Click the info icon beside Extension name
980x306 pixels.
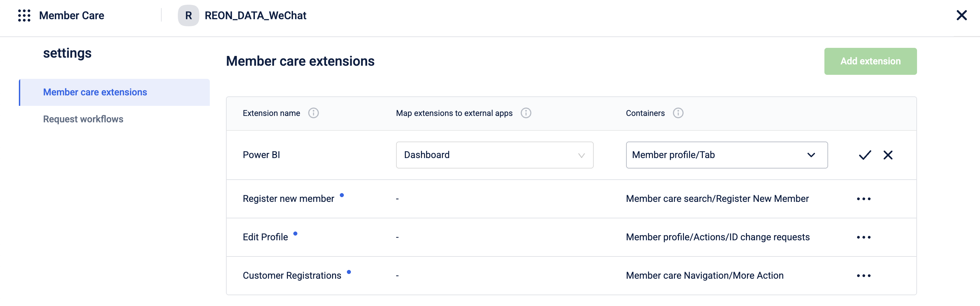(313, 113)
